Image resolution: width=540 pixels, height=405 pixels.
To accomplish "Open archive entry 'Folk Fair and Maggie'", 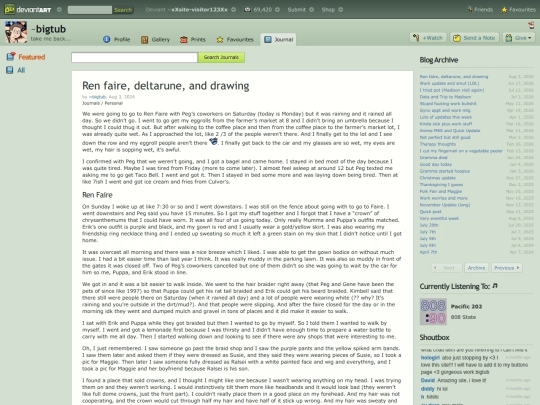I will pos(440,191).
